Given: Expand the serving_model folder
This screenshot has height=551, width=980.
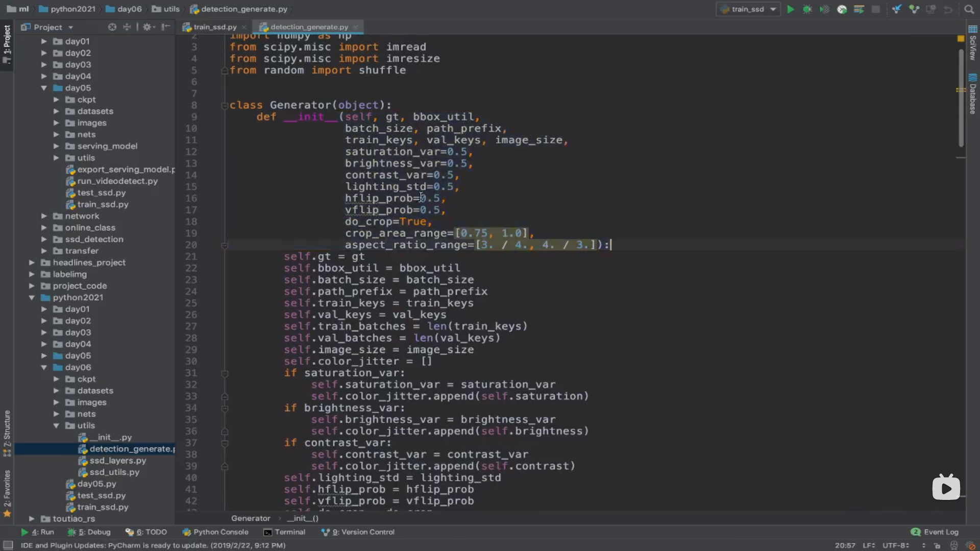Looking at the screenshot, I should tap(56, 146).
